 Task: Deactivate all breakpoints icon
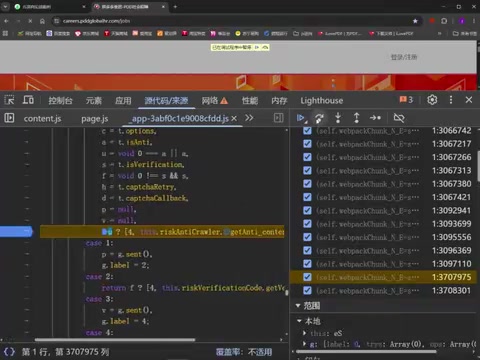pos(399,118)
